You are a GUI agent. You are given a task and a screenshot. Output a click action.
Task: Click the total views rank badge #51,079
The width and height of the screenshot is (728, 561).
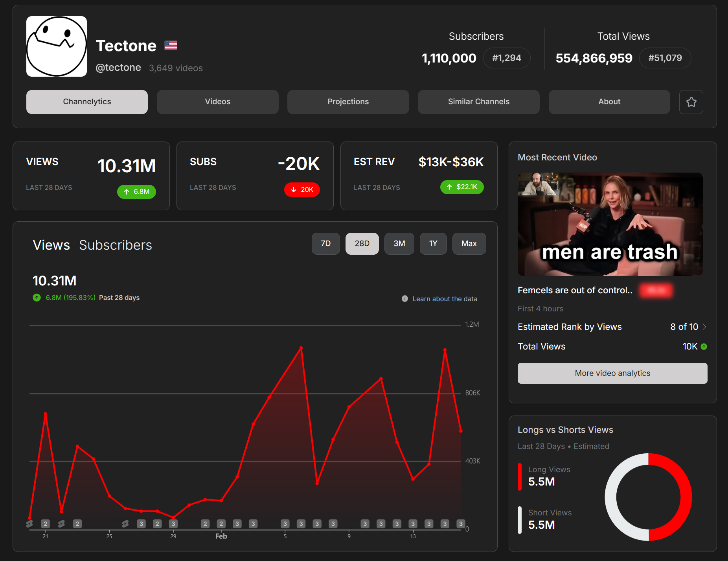pyautogui.click(x=665, y=58)
